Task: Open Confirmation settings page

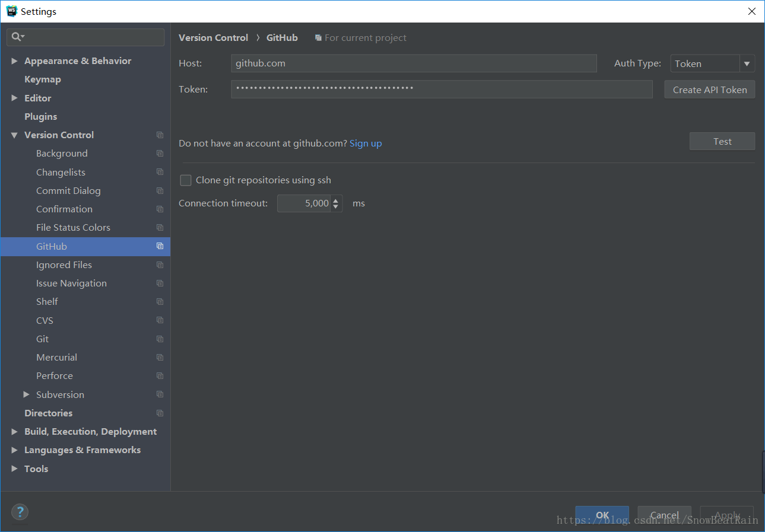Action: pyautogui.click(x=64, y=209)
